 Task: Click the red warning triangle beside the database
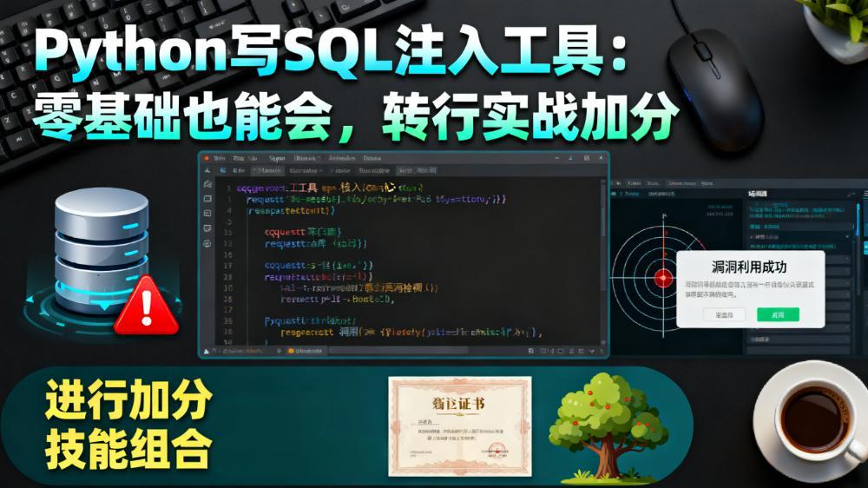pyautogui.click(x=146, y=306)
